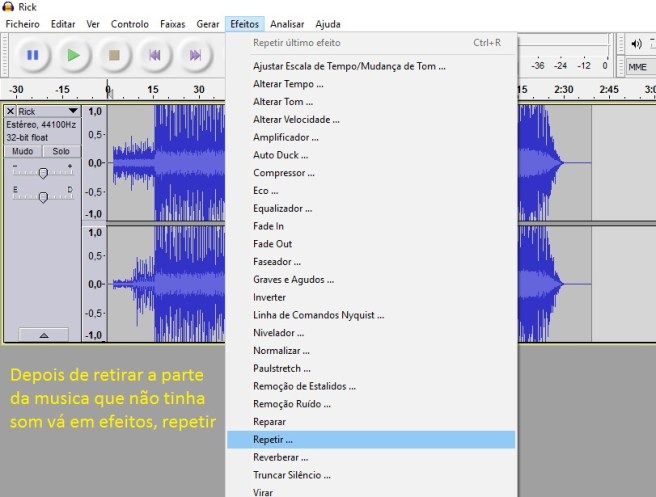Choose the Fade Out effect
This screenshot has height=497, width=656.
click(273, 244)
